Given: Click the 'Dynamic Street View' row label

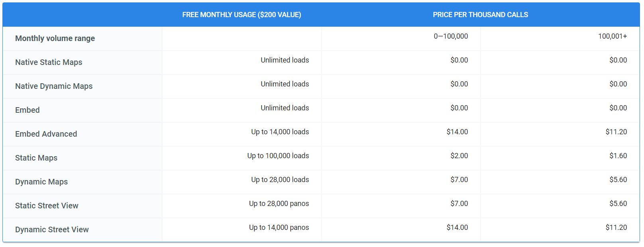Looking at the screenshot, I should click(x=52, y=230).
